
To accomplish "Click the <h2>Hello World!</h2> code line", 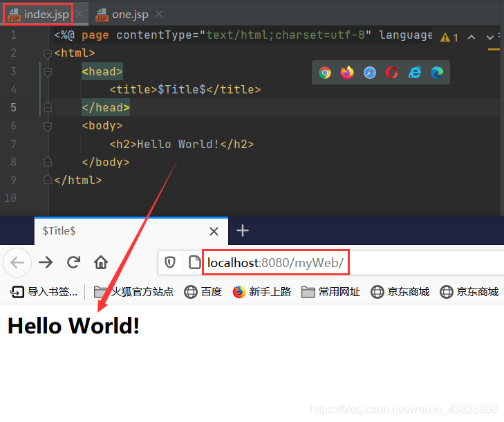I will click(x=182, y=144).
